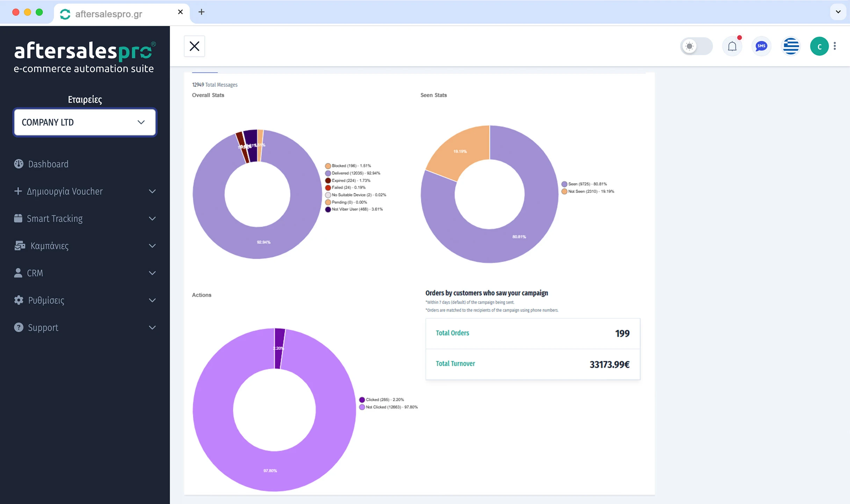Open the COMPANY LTD company dropdown
This screenshot has height=504, width=850.
coord(85,122)
